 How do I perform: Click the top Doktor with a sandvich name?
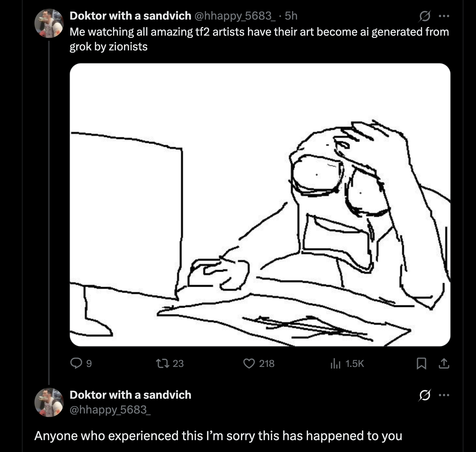[130, 16]
